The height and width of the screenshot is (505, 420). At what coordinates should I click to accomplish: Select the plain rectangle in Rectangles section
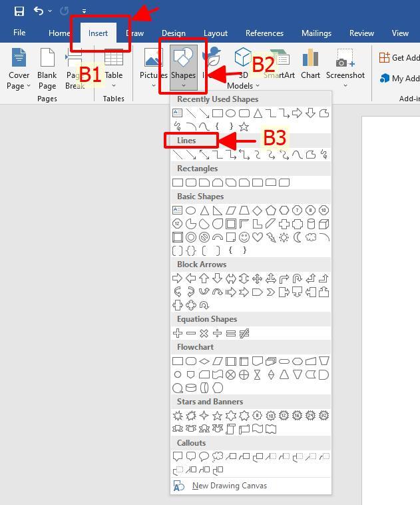click(178, 183)
